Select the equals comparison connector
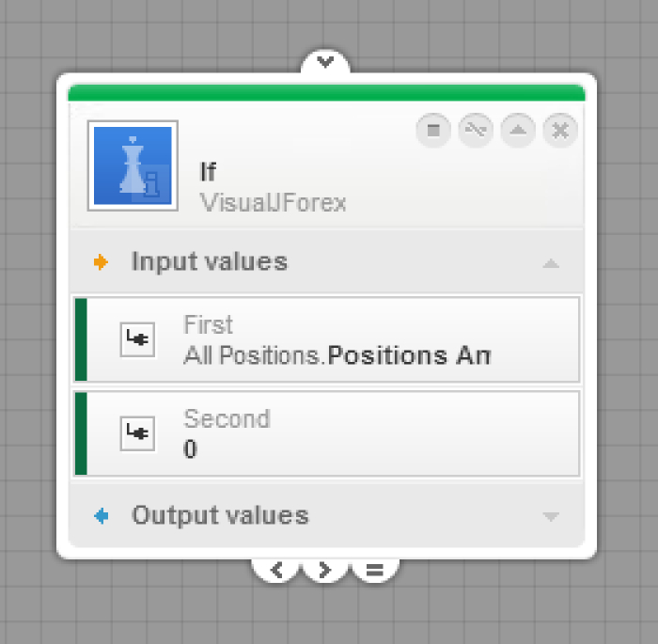 click(x=374, y=570)
